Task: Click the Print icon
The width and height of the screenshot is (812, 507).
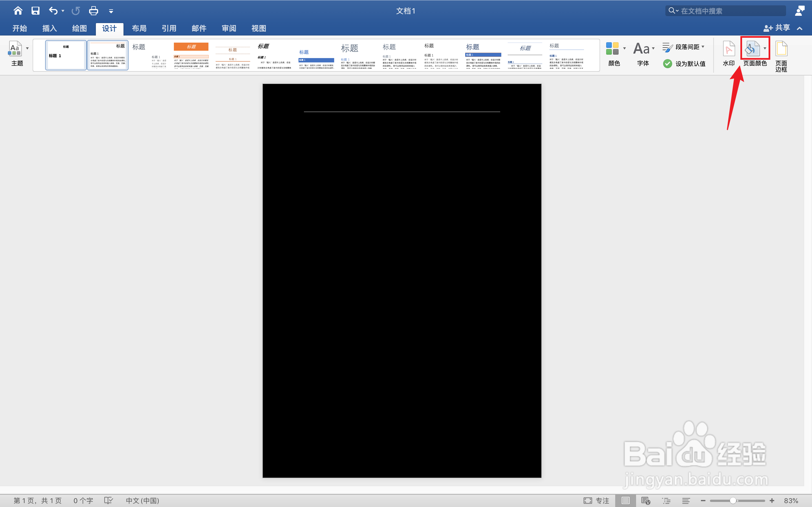Action: [93, 11]
